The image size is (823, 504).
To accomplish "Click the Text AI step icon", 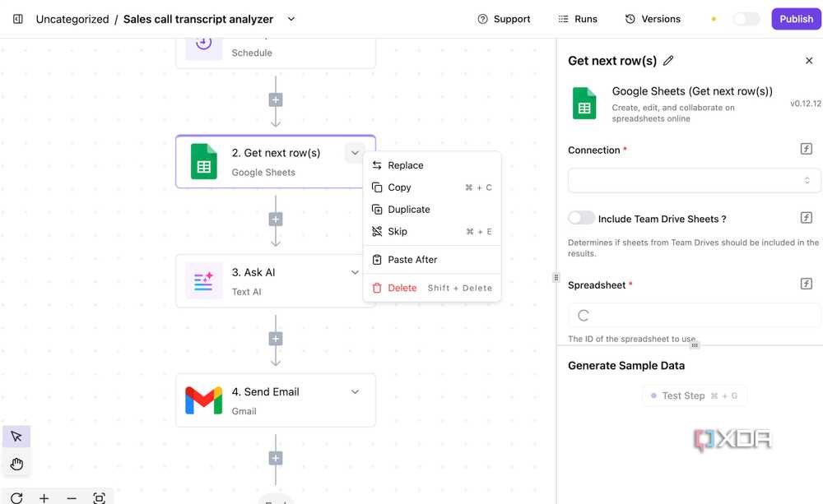I will (203, 281).
